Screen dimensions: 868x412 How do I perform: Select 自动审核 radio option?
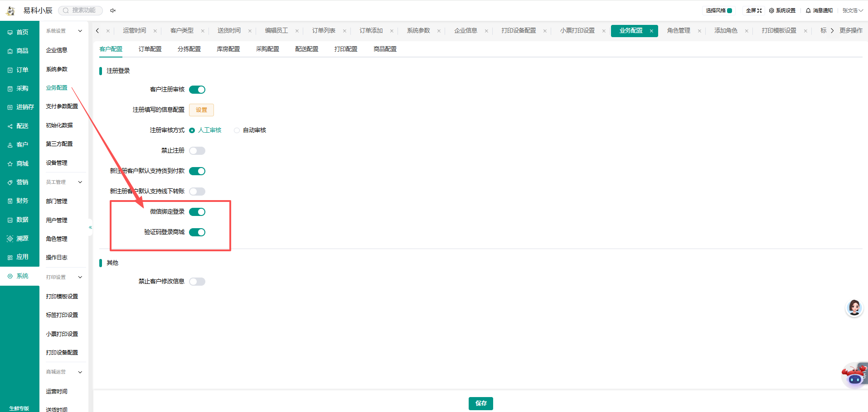(250, 130)
